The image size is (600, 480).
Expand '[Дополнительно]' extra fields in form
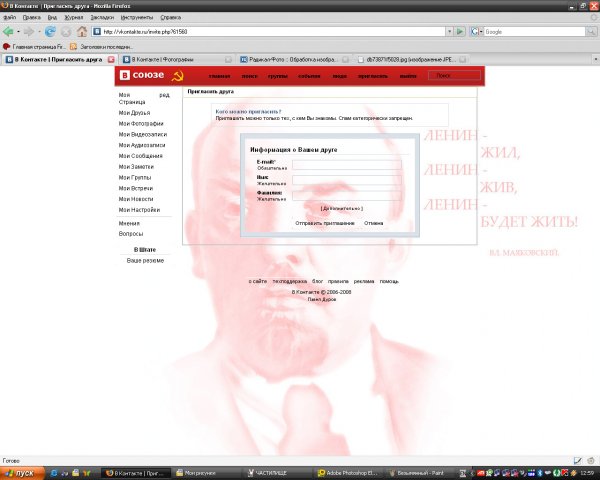[341, 209]
